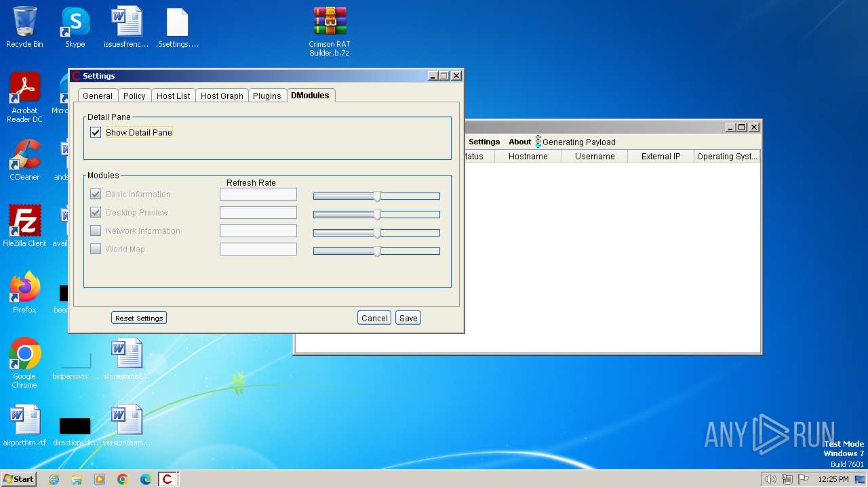Select the airporthim.rtf document icon
The width and height of the screenshot is (868, 488).
[x=24, y=426]
